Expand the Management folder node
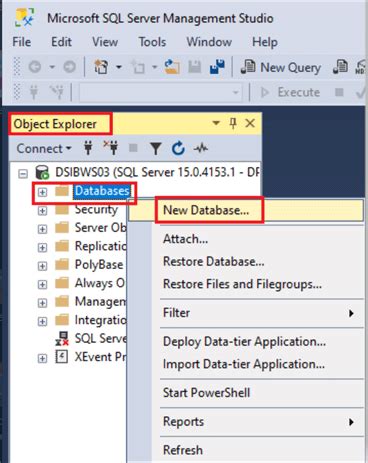 [x=42, y=303]
